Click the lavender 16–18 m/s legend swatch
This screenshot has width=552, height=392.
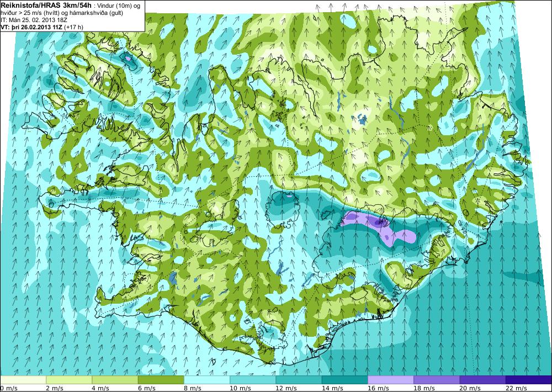[x=391, y=380]
